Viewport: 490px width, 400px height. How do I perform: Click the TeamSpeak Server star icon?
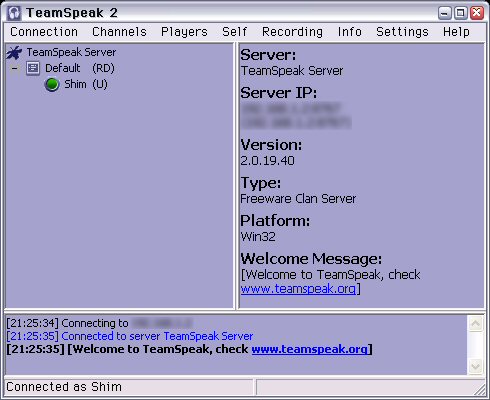14,53
